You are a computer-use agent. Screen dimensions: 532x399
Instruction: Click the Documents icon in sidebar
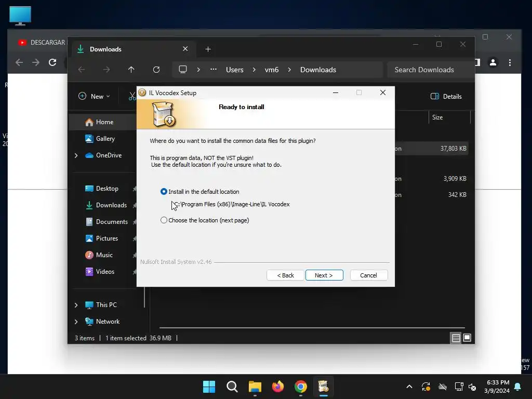(x=89, y=222)
